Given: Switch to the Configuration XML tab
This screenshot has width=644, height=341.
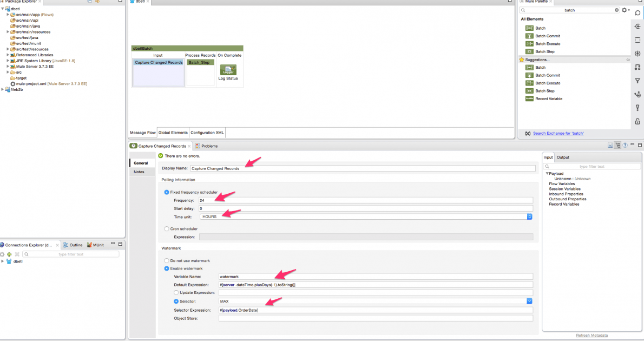Looking at the screenshot, I should click(x=207, y=132).
